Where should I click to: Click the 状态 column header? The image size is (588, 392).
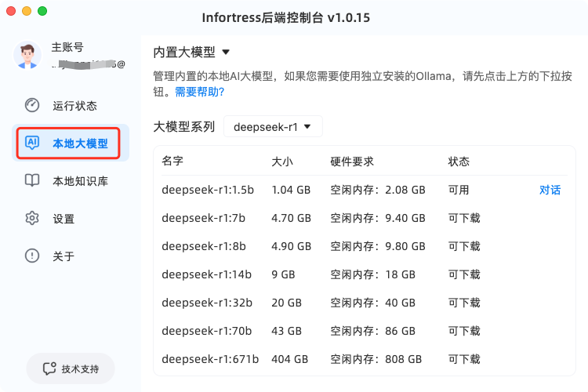(459, 162)
